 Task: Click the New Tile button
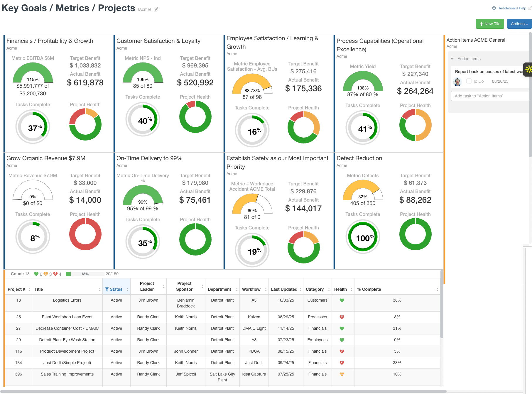click(x=490, y=24)
